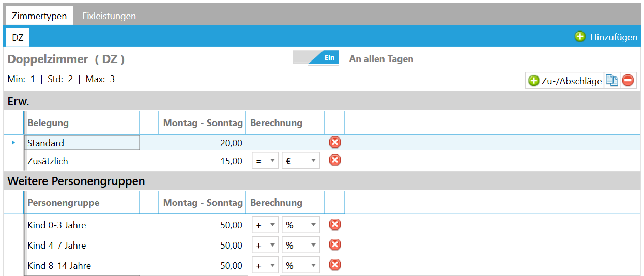Open percent unit dropdown for Kind 0-3 Jahre

coord(301,225)
